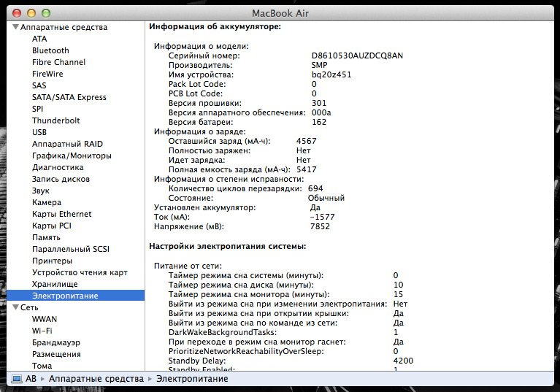Image resolution: width=560 pixels, height=392 pixels.
Task: Click Электропитание in the sidebar
Action: click(x=65, y=296)
